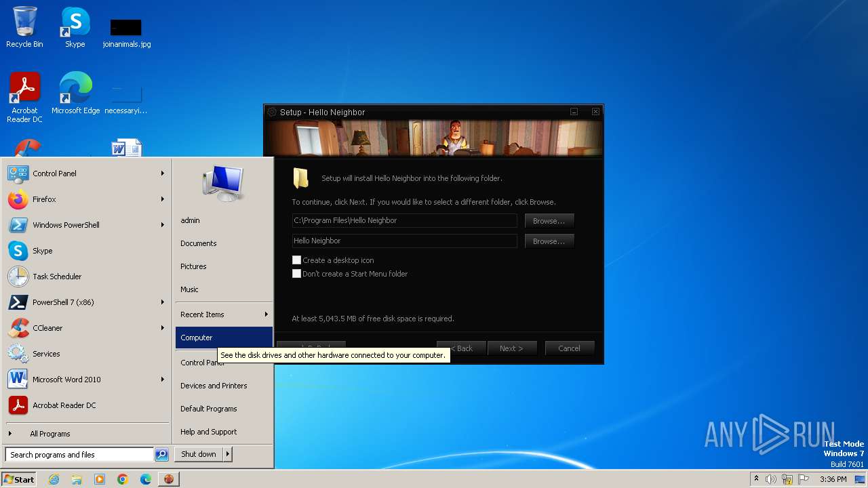Open Documents from the Start menu
Image resolution: width=868 pixels, height=488 pixels.
(224, 243)
